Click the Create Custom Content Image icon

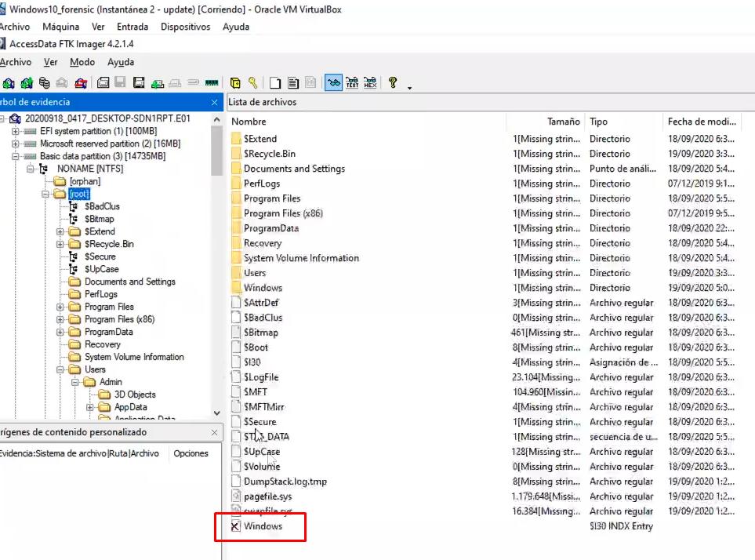click(175, 83)
